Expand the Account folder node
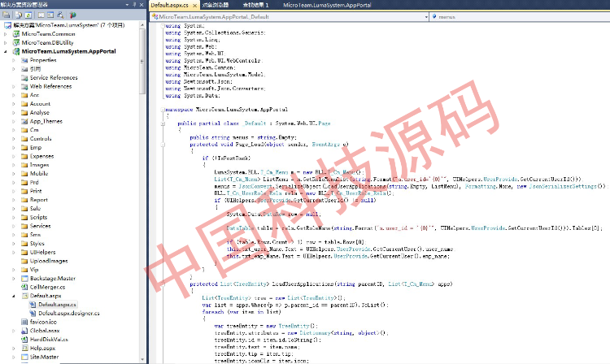 [14, 104]
